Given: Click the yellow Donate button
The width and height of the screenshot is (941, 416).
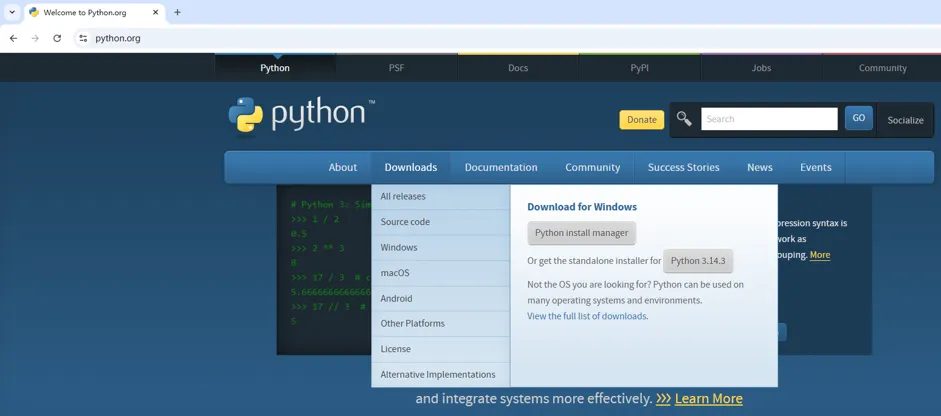Looking at the screenshot, I should pyautogui.click(x=642, y=119).
